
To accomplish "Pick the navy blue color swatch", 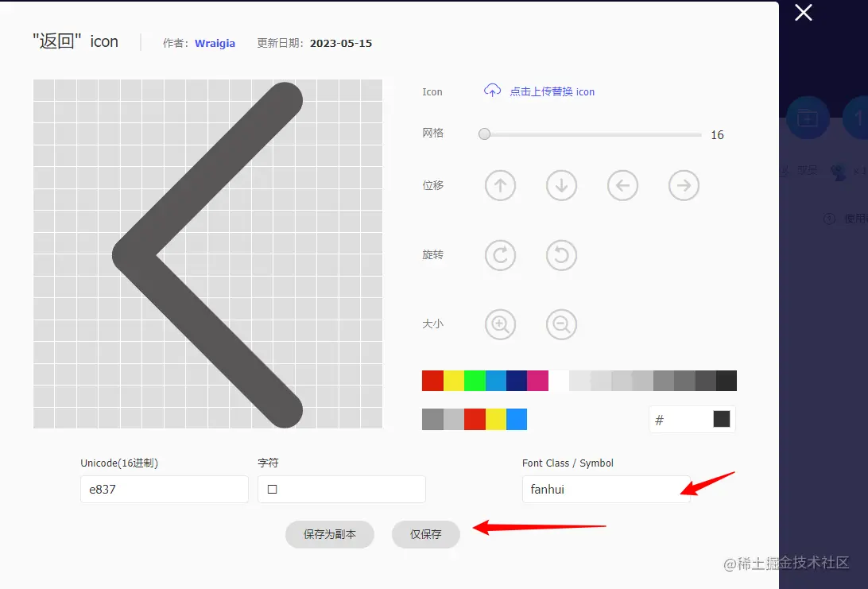I will pyautogui.click(x=517, y=381).
